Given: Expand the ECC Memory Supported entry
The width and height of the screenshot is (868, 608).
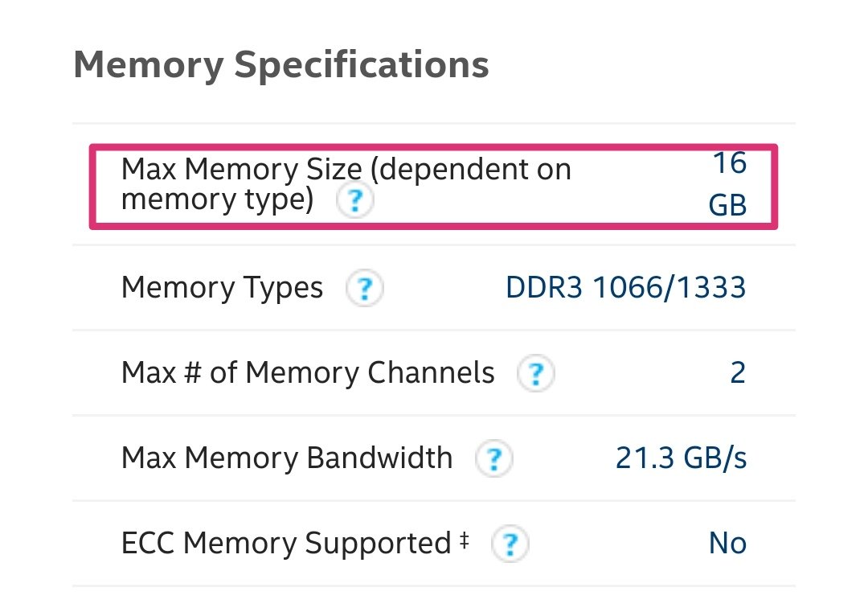Looking at the screenshot, I should [x=434, y=544].
